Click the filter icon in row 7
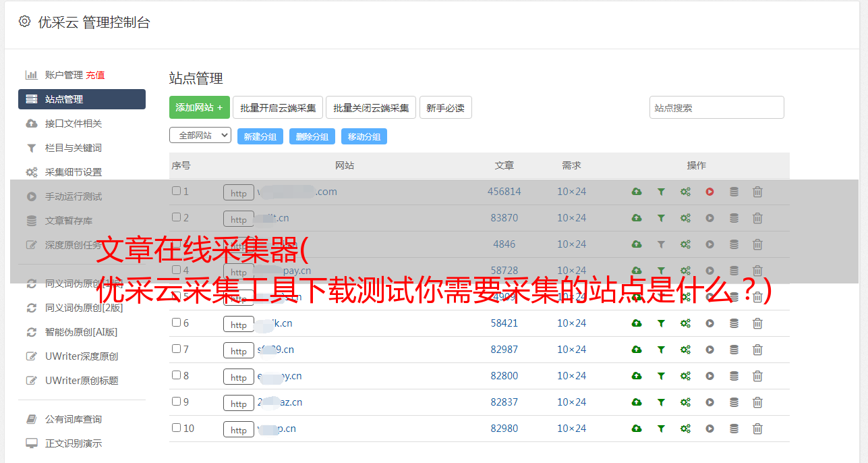Viewport: 868px width, 463px height. point(661,350)
